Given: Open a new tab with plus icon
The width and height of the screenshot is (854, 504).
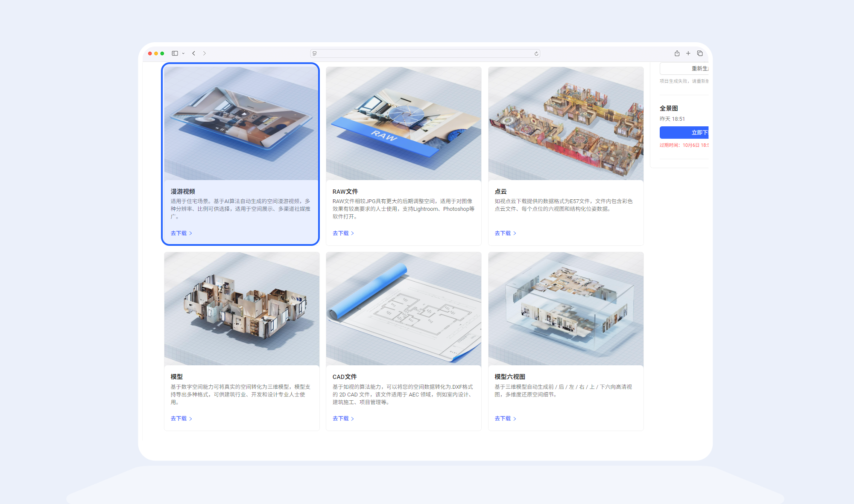Looking at the screenshot, I should pyautogui.click(x=688, y=53).
